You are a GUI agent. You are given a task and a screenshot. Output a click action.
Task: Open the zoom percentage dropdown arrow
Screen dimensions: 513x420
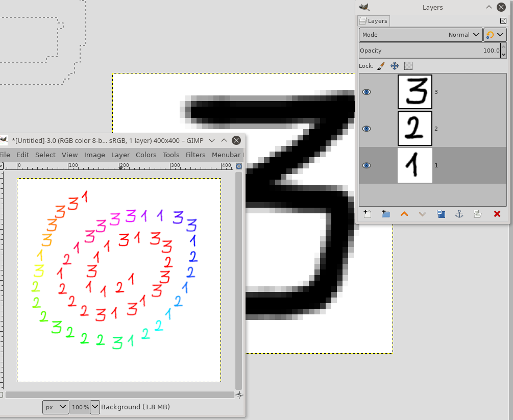95,407
